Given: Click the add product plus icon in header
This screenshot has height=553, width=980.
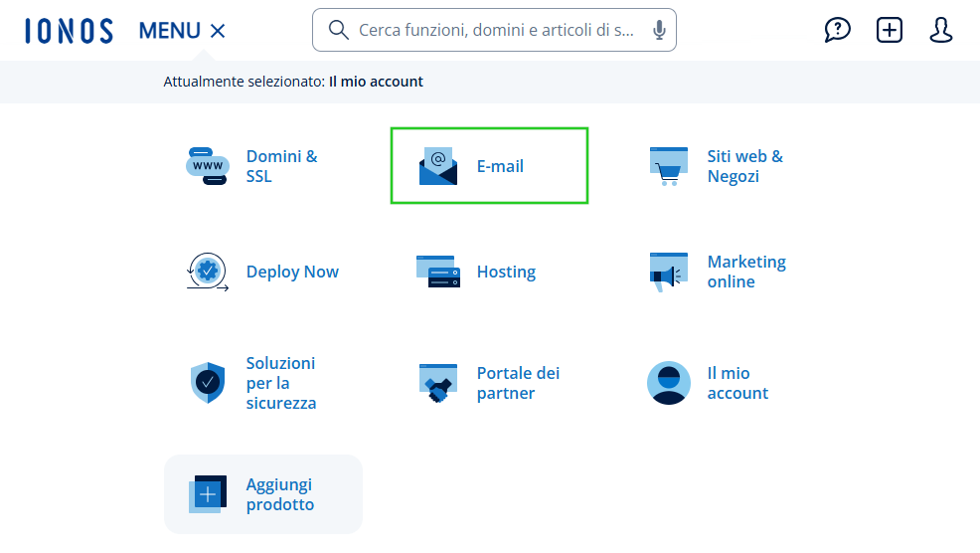Looking at the screenshot, I should point(889,30).
